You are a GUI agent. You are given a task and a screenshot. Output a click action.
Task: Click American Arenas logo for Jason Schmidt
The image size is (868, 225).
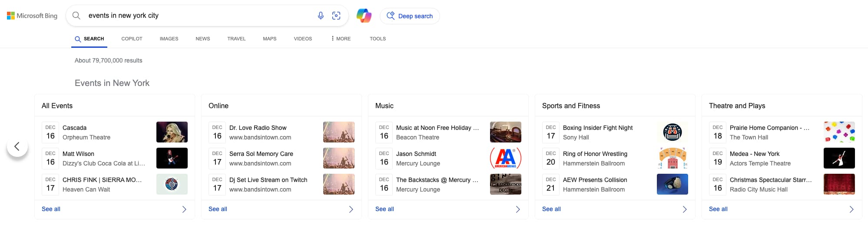(x=506, y=158)
